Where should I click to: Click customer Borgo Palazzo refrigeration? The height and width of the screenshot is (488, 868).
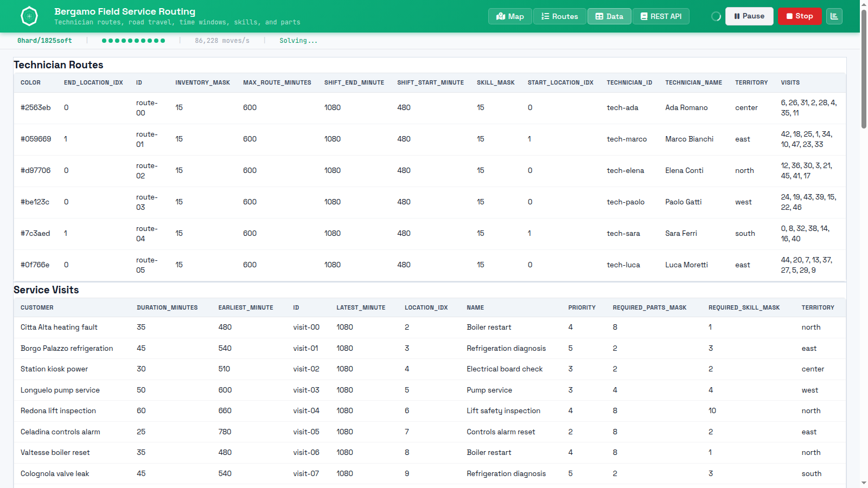click(67, 349)
